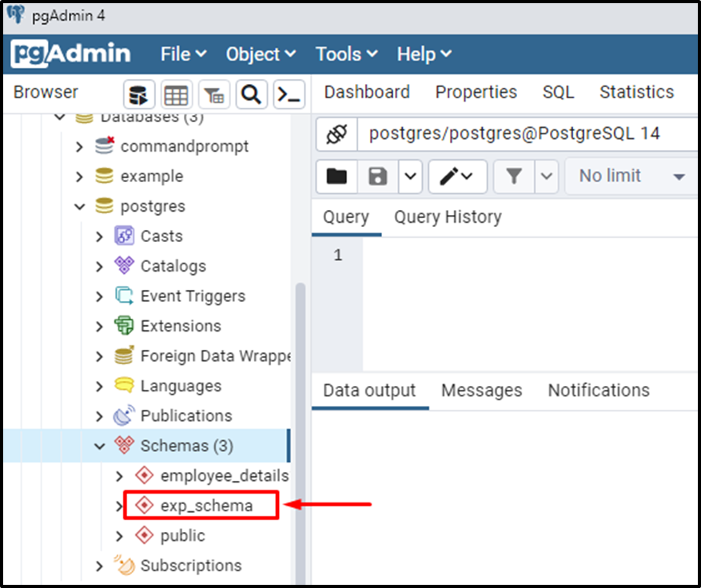Expand the Foreign Data Wrappers node
701x588 pixels.
(x=99, y=356)
